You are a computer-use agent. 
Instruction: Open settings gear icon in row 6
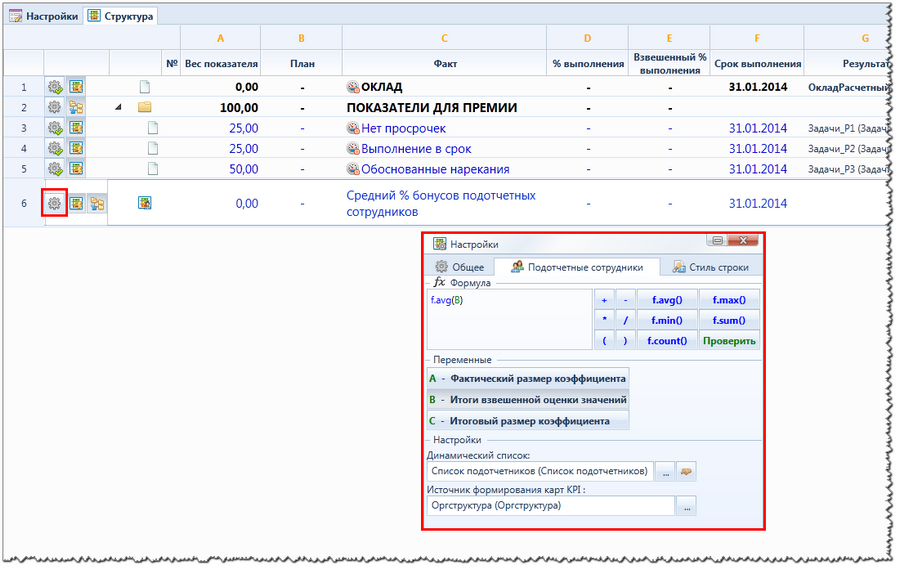click(55, 203)
